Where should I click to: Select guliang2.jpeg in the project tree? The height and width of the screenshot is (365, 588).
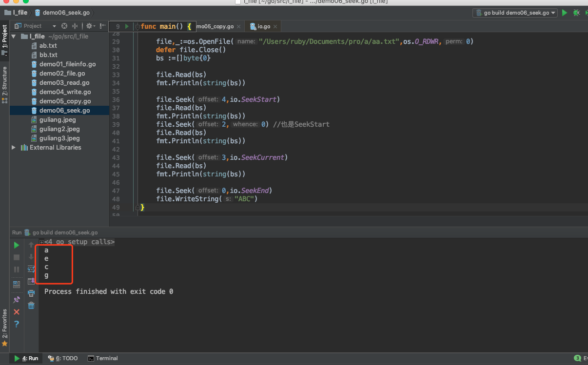pyautogui.click(x=59, y=129)
